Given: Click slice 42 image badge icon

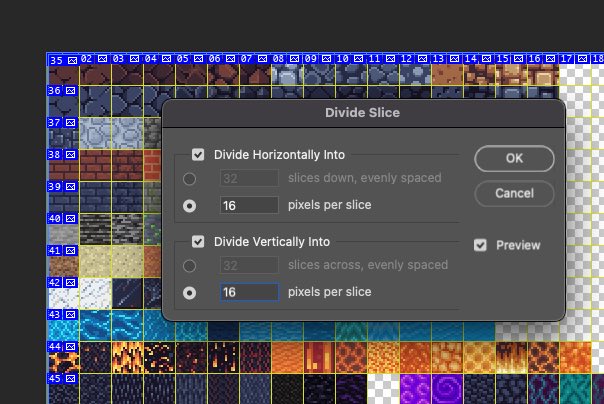Looking at the screenshot, I should pyautogui.click(x=70, y=282).
